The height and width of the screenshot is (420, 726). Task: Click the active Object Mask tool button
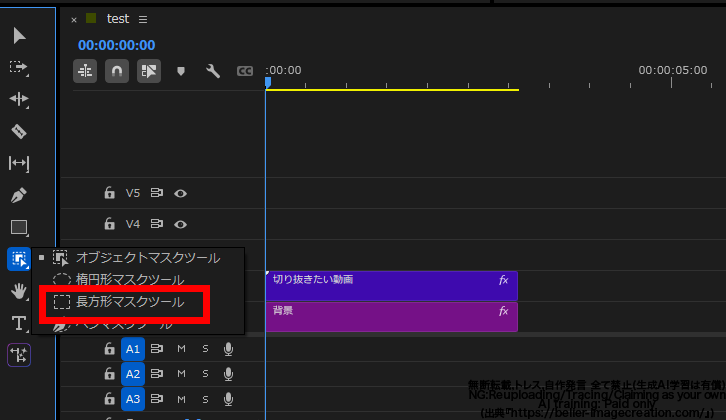pos(19,259)
